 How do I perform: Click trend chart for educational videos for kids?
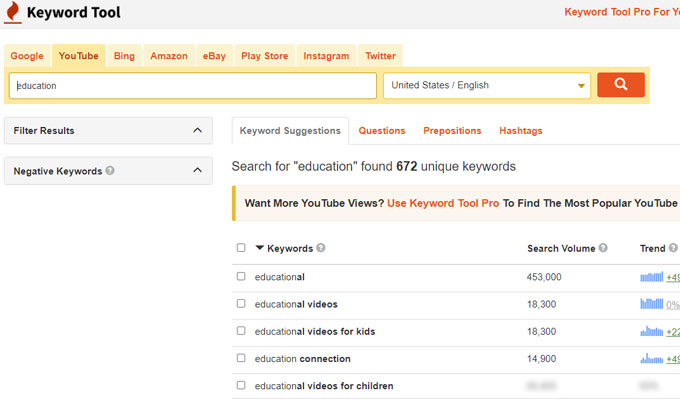(651, 331)
